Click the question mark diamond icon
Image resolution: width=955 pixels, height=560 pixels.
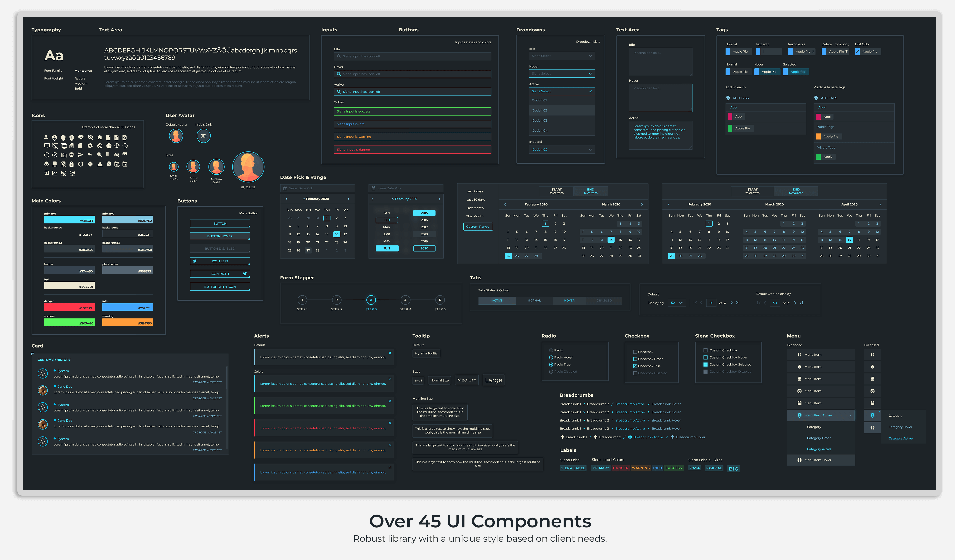[90, 164]
